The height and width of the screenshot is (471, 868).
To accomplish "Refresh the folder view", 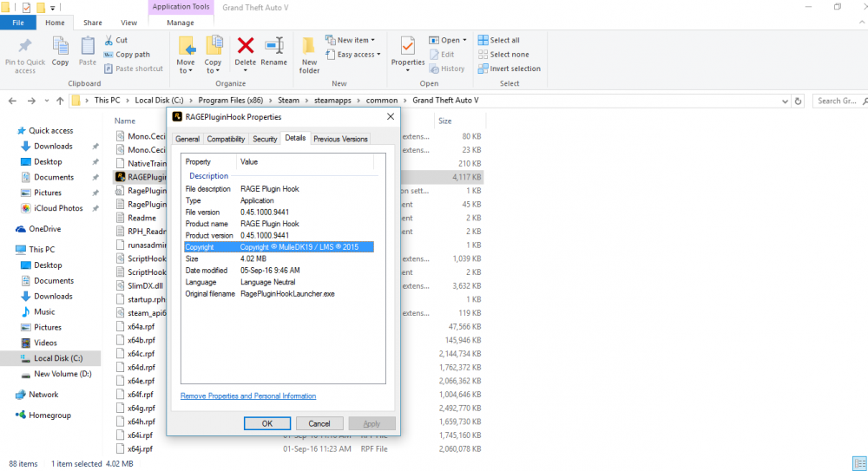I will pos(798,101).
